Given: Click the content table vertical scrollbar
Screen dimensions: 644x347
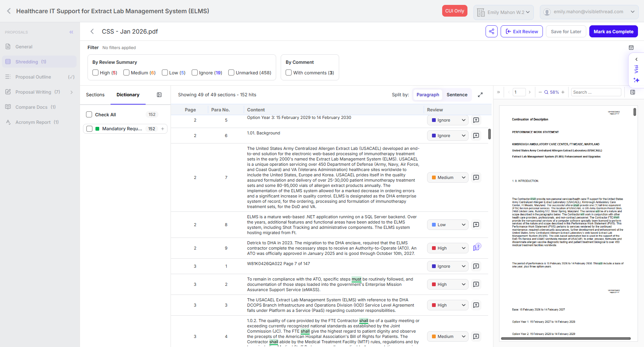Looking at the screenshot, I should pos(489,134).
